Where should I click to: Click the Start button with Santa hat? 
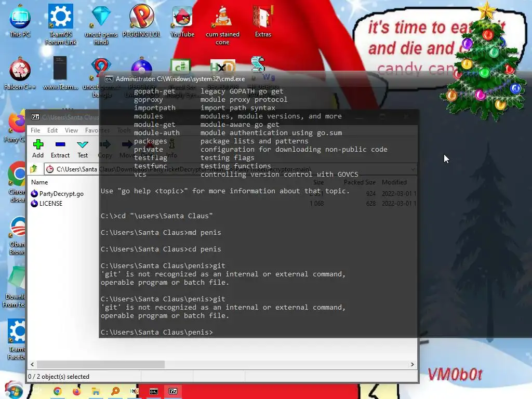tap(14, 390)
